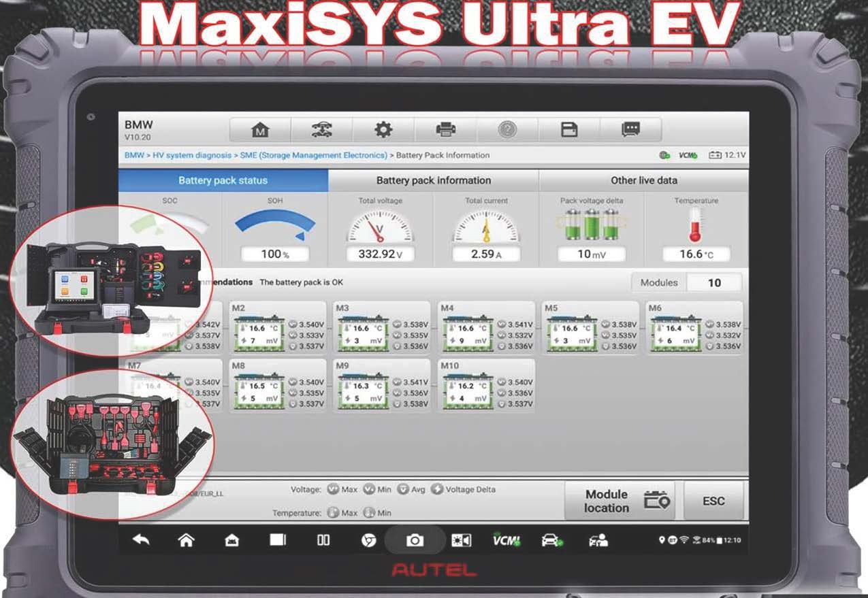Click the printer icon

pos(445,130)
